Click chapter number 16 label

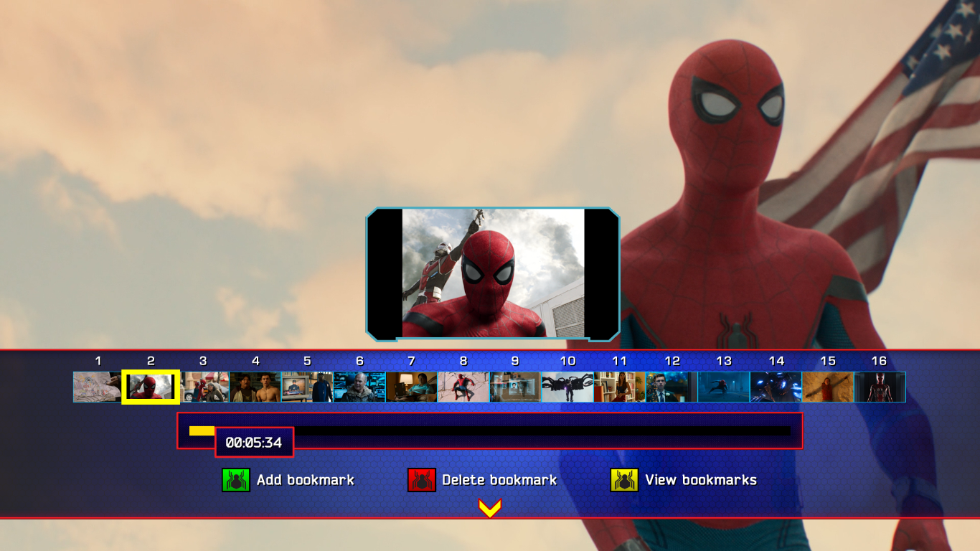point(879,361)
